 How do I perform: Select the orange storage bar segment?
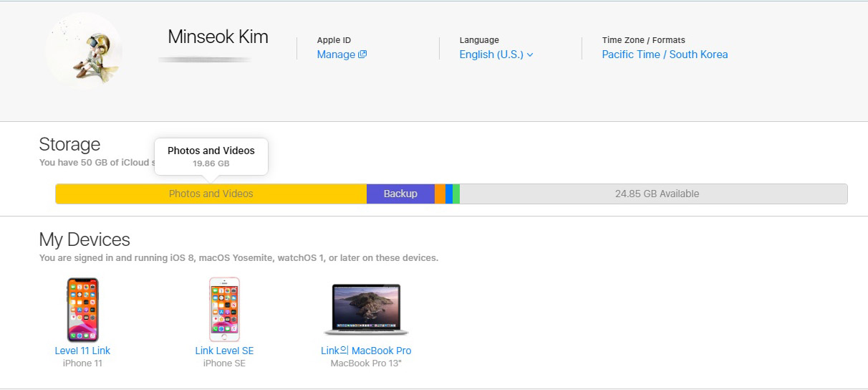pyautogui.click(x=440, y=194)
